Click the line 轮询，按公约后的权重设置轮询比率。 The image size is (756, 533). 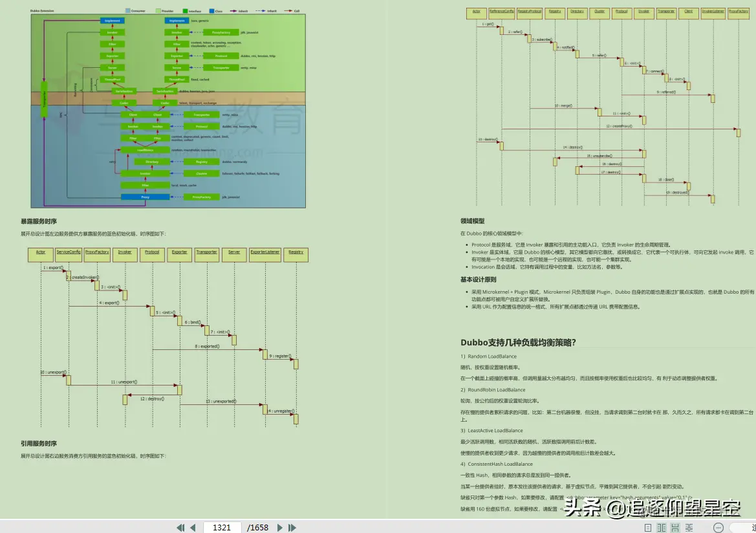coord(500,401)
